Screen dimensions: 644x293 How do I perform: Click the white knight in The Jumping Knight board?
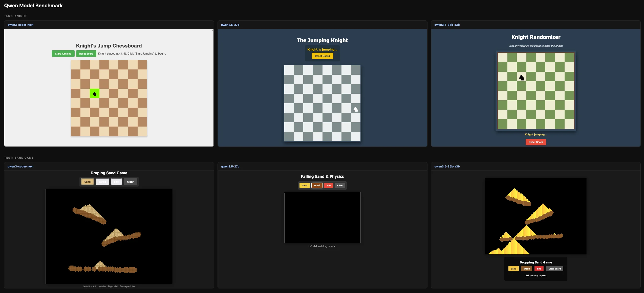point(355,109)
